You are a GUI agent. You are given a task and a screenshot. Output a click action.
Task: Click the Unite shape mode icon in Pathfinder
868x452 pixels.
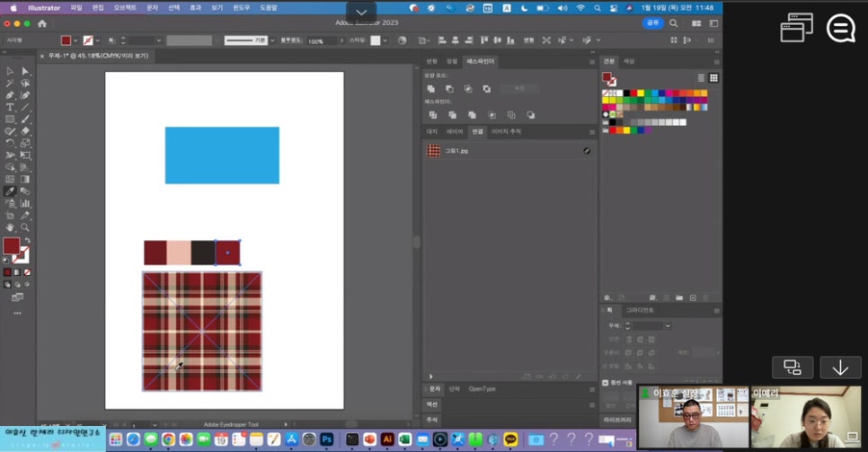[x=431, y=89]
